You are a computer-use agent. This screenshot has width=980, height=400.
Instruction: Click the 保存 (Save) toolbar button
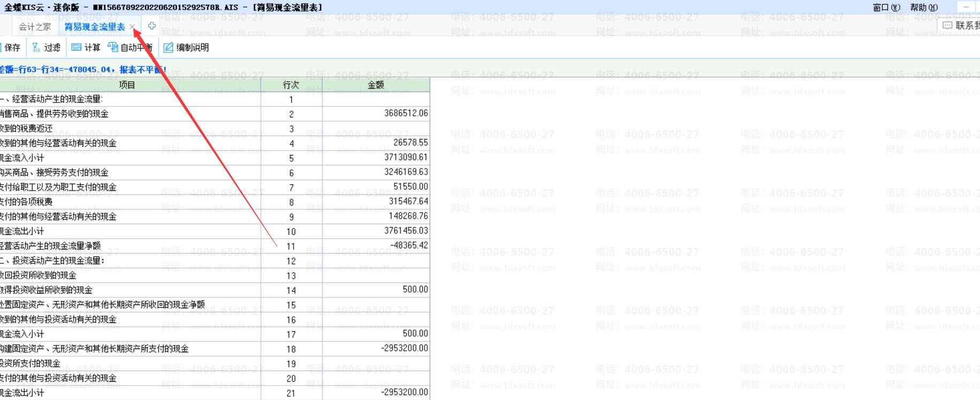(11, 48)
